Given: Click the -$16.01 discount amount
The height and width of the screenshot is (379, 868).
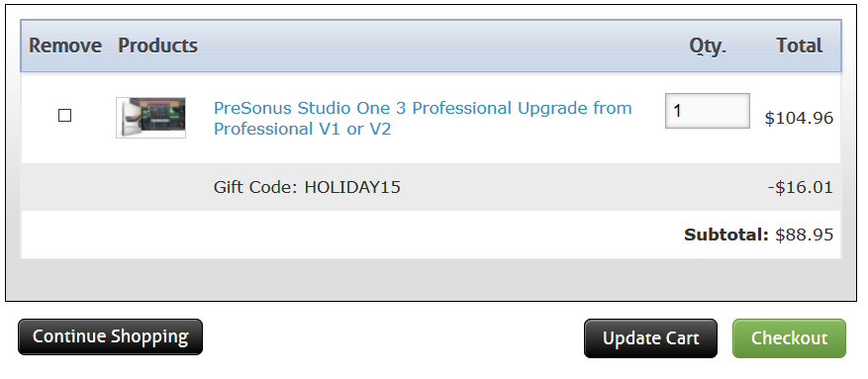Looking at the screenshot, I should (x=800, y=187).
